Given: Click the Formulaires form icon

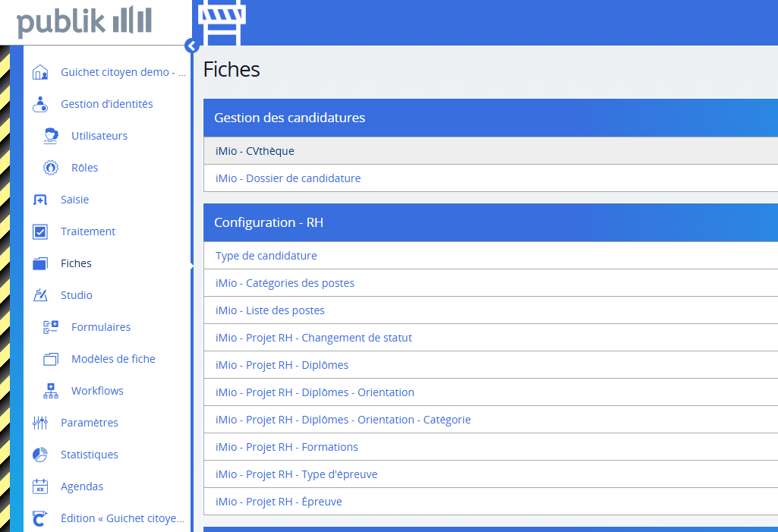Looking at the screenshot, I should pos(50,326).
